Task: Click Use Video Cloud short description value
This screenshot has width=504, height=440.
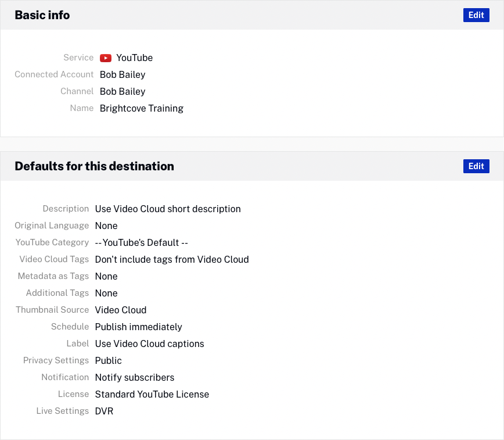Action: pyautogui.click(x=168, y=209)
